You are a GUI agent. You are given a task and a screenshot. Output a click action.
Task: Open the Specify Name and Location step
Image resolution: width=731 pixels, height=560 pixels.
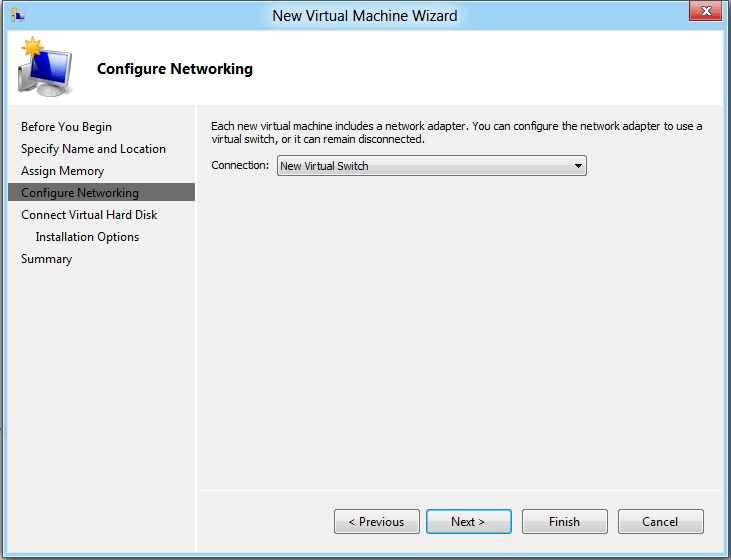(93, 149)
